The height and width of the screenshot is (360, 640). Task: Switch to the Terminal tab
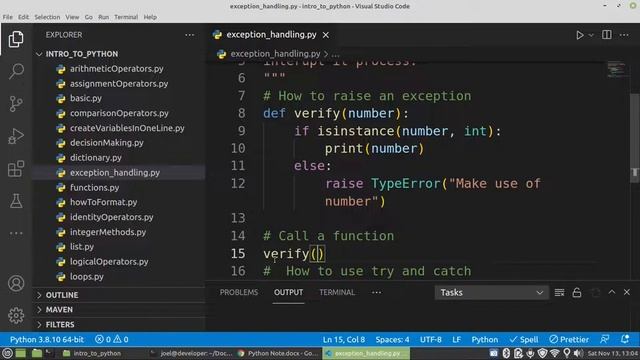[x=337, y=293]
